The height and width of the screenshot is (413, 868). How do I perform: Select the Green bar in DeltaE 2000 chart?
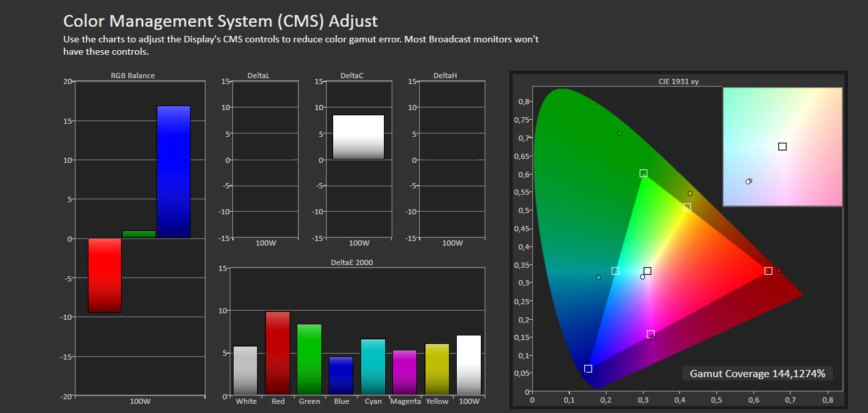point(309,359)
